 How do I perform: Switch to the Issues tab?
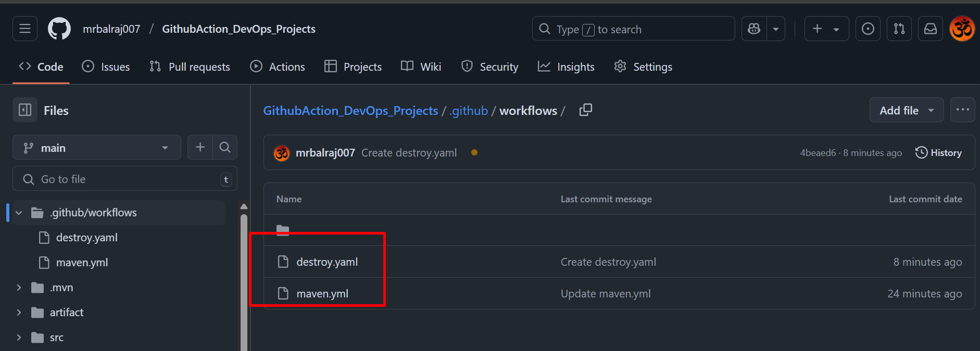(x=106, y=67)
